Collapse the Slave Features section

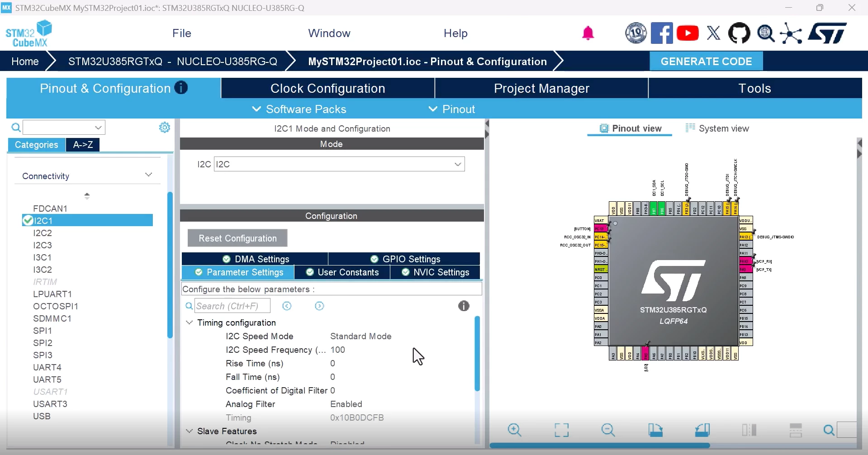[x=189, y=431]
